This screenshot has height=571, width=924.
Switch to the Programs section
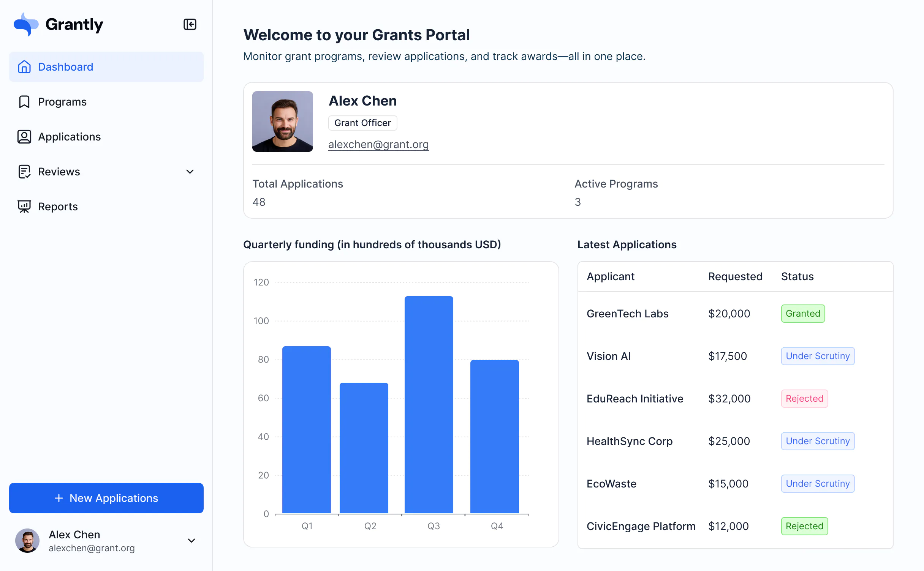62,101
